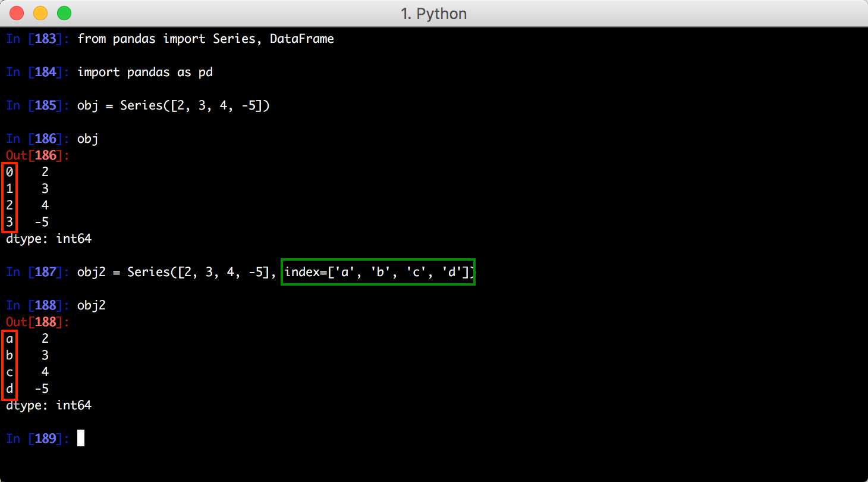Close the terminal with the red button
Viewport: 868px width, 482px height.
(17, 12)
